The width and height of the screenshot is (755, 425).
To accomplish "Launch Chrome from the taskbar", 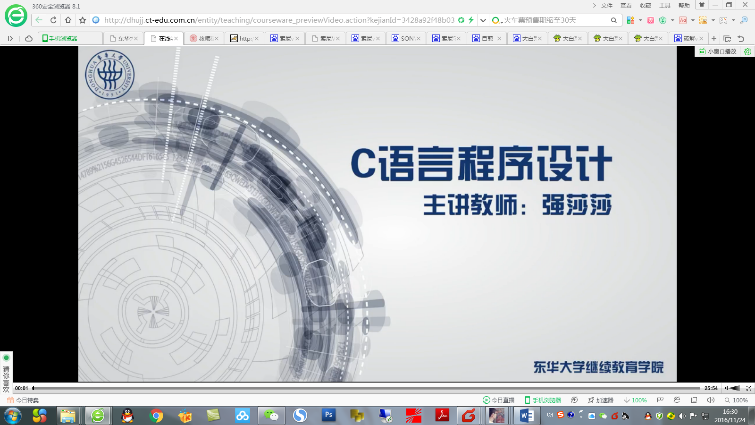I will point(156,415).
